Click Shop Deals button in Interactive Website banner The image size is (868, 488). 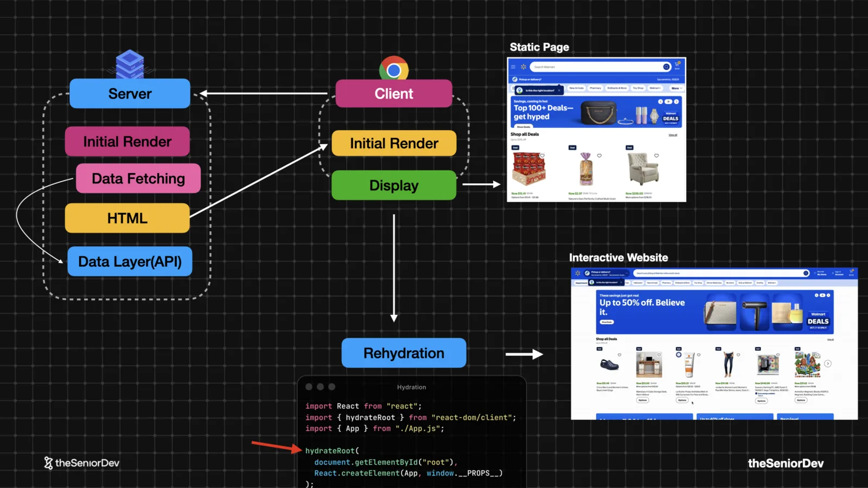[607, 322]
